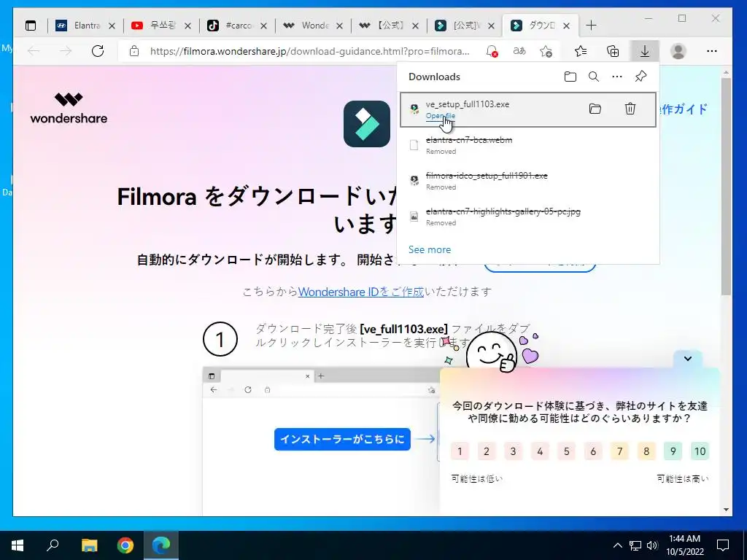The height and width of the screenshot is (560, 747).
Task: Show hidden system tray icons
Action: pyautogui.click(x=617, y=545)
